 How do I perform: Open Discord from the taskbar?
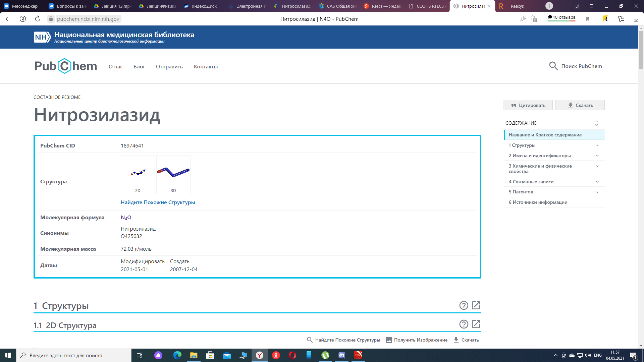341,355
